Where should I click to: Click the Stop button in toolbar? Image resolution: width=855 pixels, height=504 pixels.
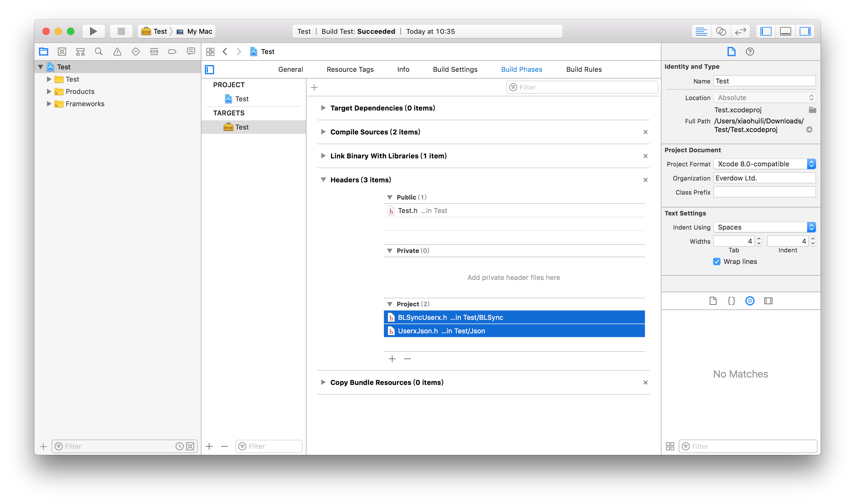click(121, 31)
